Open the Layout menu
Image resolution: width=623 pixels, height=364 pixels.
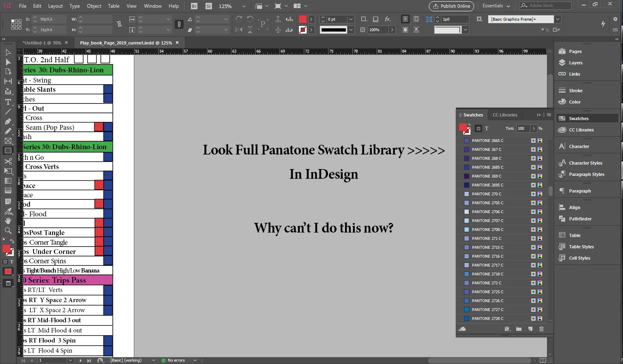pyautogui.click(x=55, y=6)
